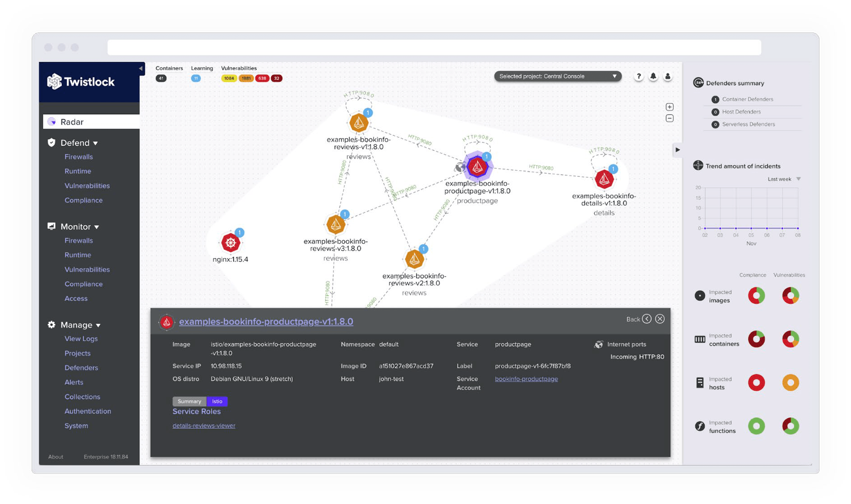Click the About link

[x=55, y=457]
